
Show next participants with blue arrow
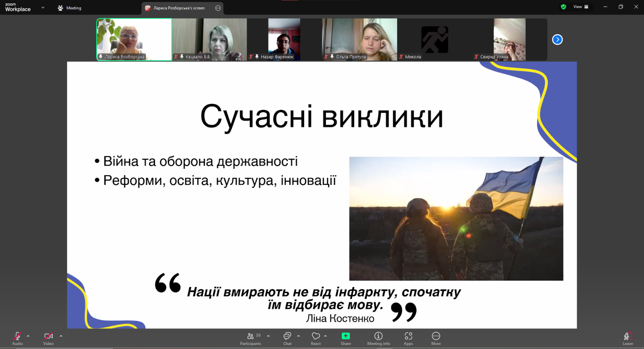[557, 39]
